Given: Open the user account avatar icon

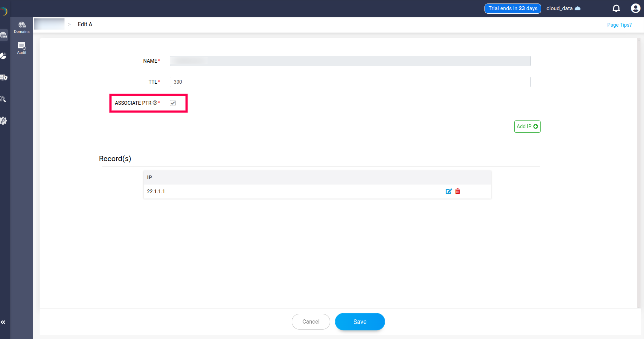Looking at the screenshot, I should click(635, 8).
